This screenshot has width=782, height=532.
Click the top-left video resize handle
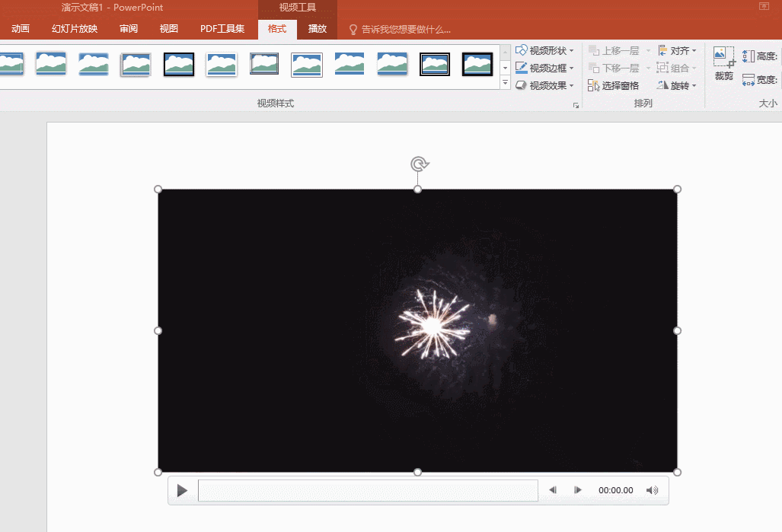click(x=158, y=189)
